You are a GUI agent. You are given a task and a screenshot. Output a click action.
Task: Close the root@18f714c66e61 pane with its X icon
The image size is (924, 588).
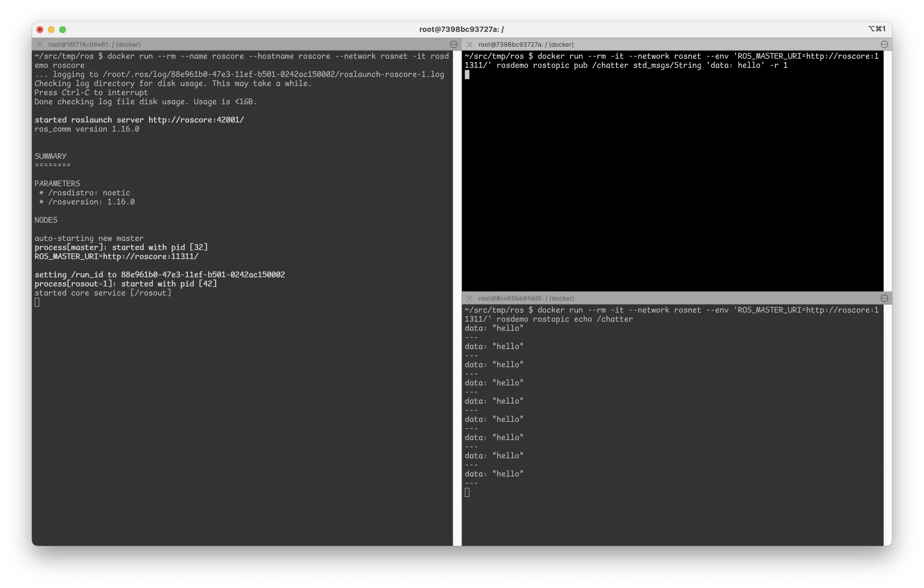[x=40, y=44]
